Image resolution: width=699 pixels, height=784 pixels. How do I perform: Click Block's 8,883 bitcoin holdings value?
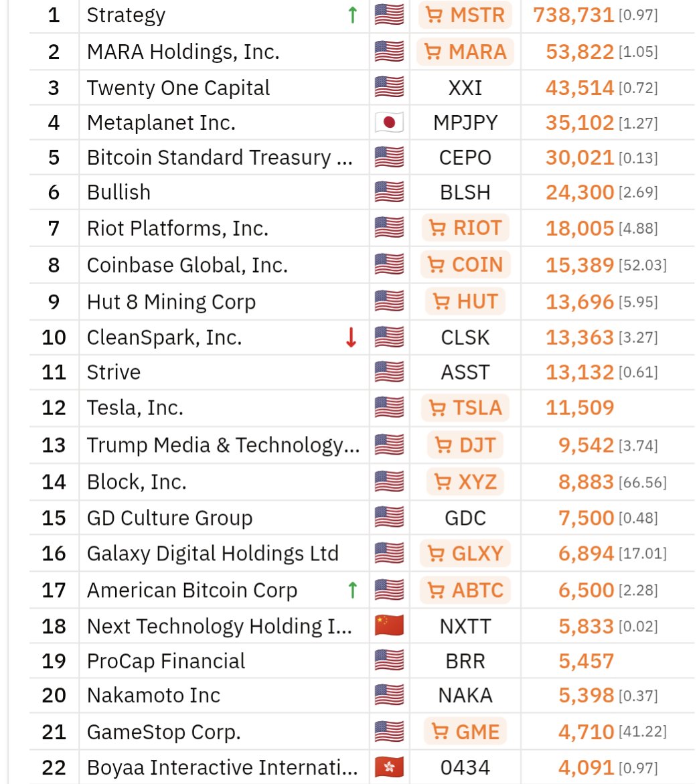pyautogui.click(x=586, y=482)
